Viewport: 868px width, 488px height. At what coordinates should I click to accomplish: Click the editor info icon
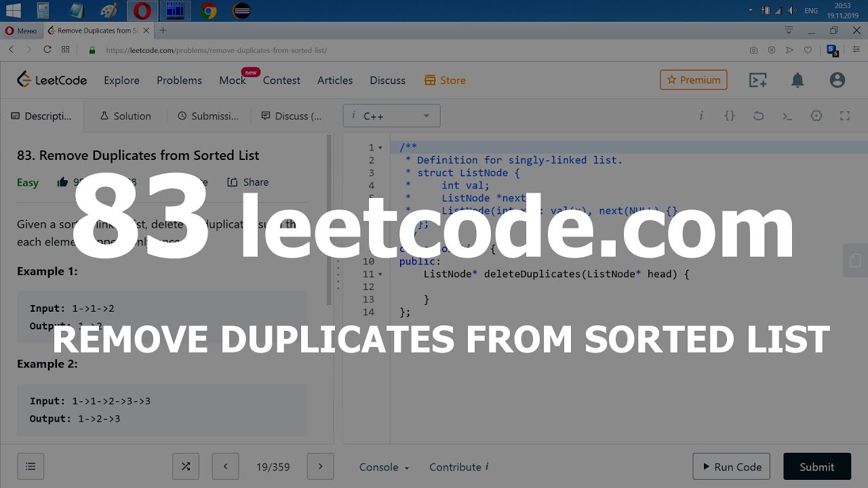(701, 116)
